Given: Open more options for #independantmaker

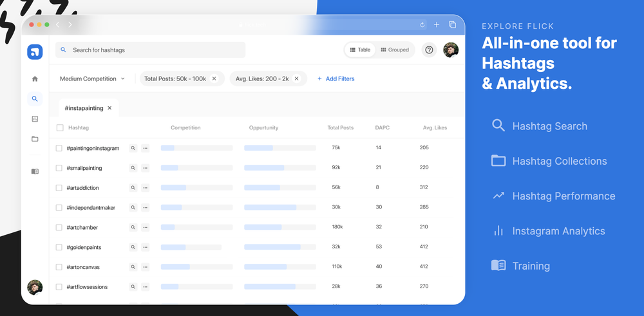Looking at the screenshot, I should click(x=145, y=208).
